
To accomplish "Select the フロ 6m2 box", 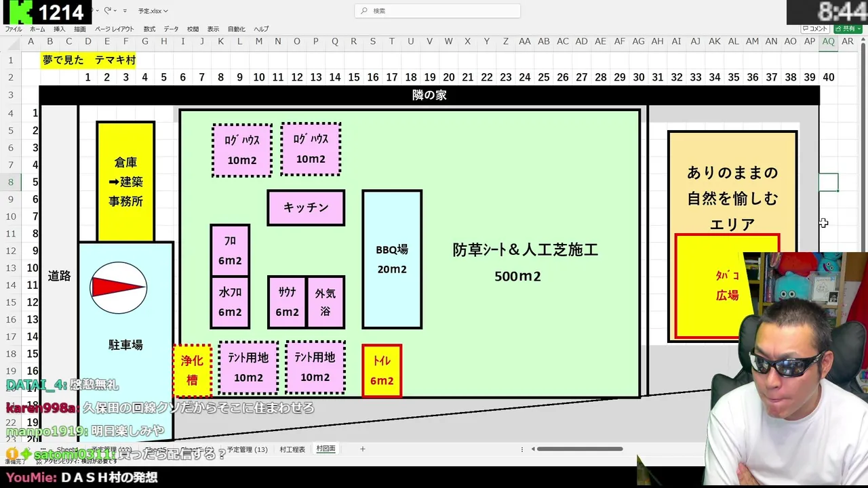I will pyautogui.click(x=230, y=250).
